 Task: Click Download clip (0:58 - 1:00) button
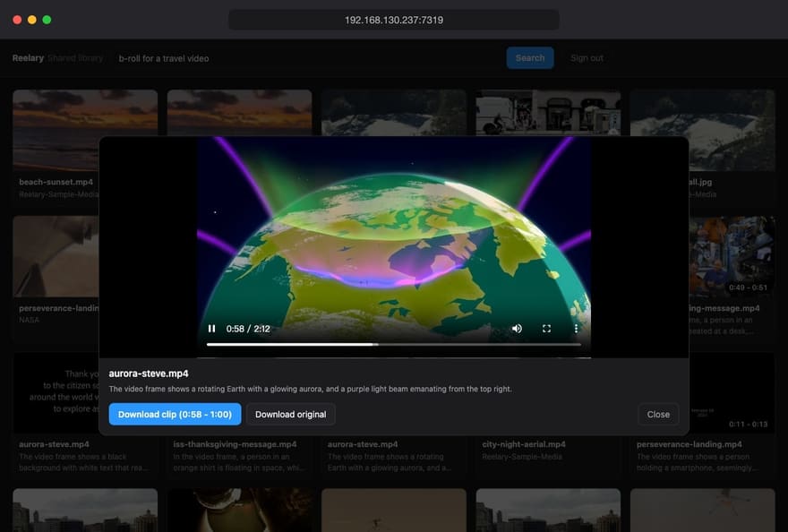(175, 415)
